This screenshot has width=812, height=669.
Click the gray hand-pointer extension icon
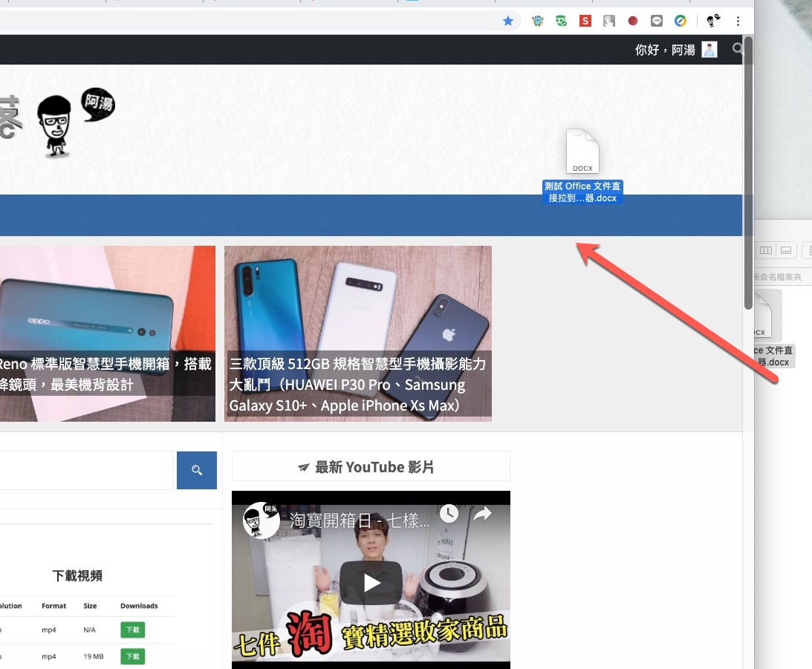tap(609, 21)
